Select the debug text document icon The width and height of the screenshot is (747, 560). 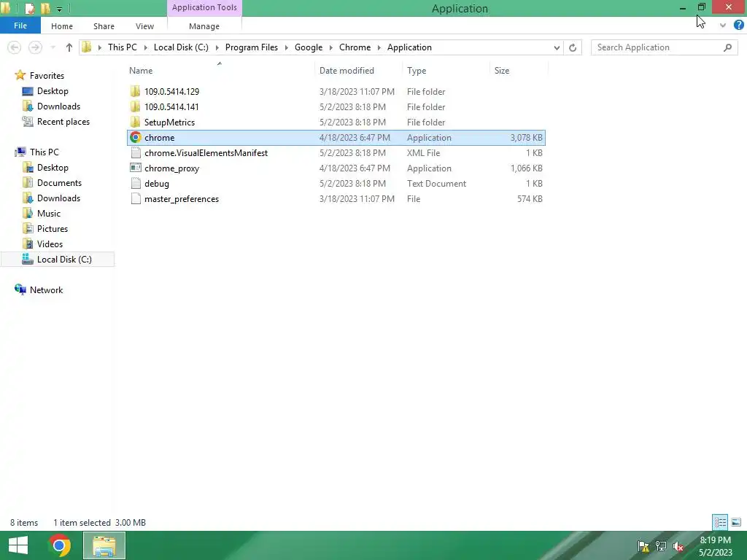[x=135, y=183]
